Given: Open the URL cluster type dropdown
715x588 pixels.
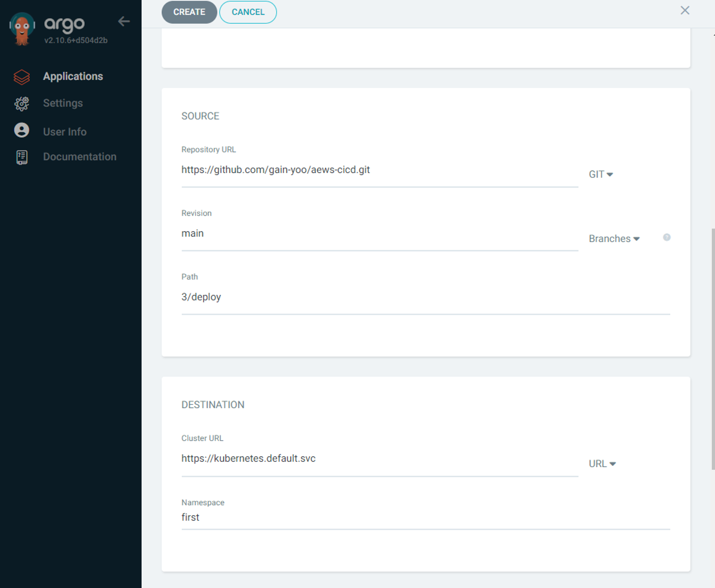Looking at the screenshot, I should pyautogui.click(x=602, y=464).
